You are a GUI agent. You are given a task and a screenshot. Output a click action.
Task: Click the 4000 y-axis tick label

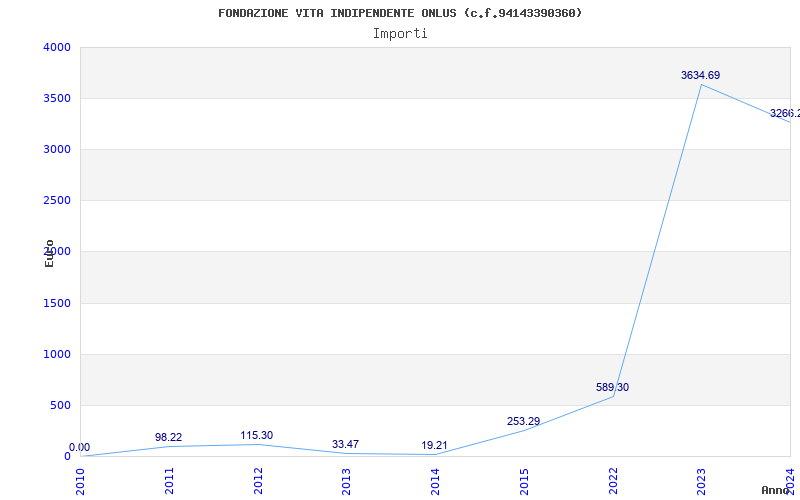57,47
